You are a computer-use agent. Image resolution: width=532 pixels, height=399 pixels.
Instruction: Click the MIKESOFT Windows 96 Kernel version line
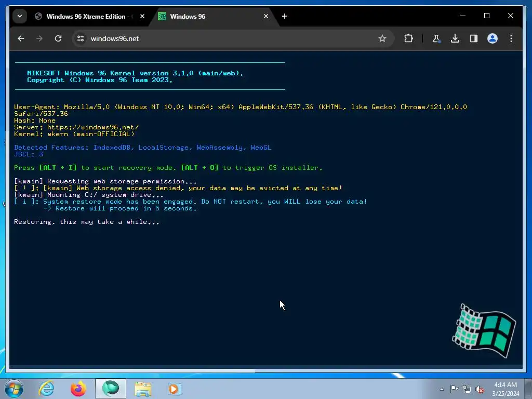[x=135, y=73]
